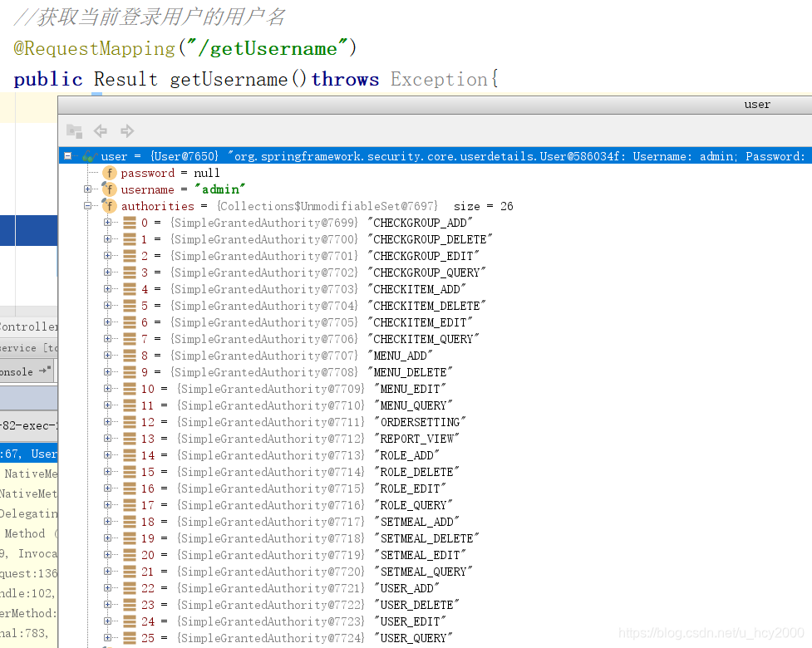
Task: Click the list element icon for index 9
Action: [130, 372]
